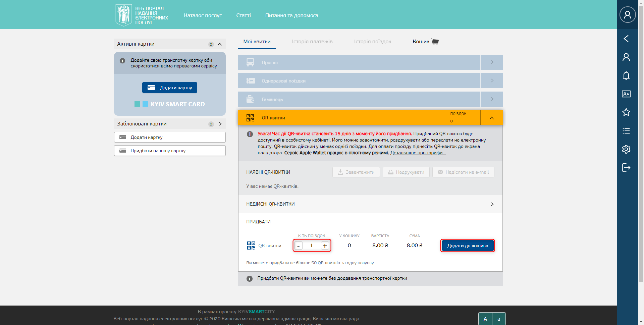
Task: Open the Детальніше про тарифи link
Action: pyautogui.click(x=418, y=153)
